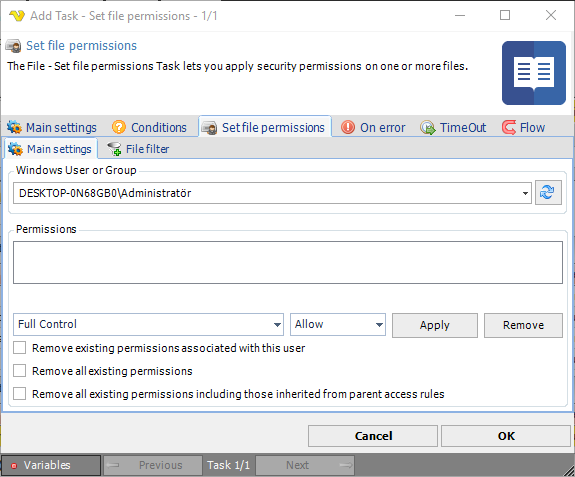Enable Remove existing permissions associated with this user
The image size is (575, 477).
point(19,348)
